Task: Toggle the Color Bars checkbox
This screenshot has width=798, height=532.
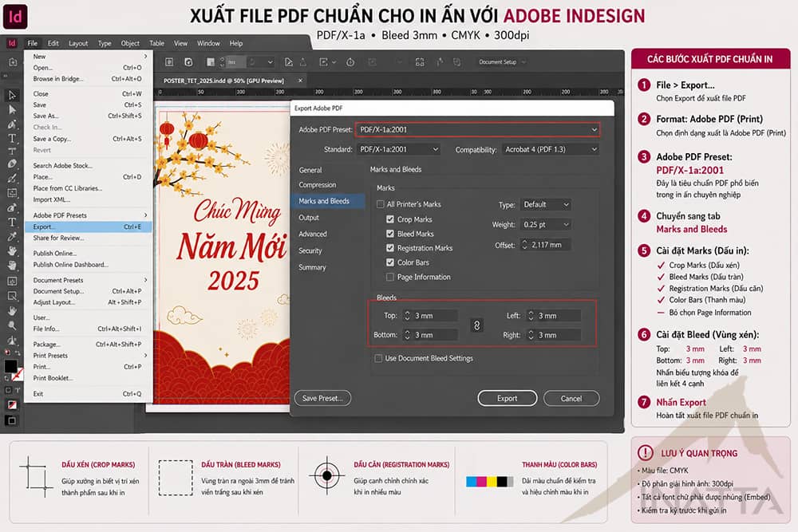Action: (390, 262)
